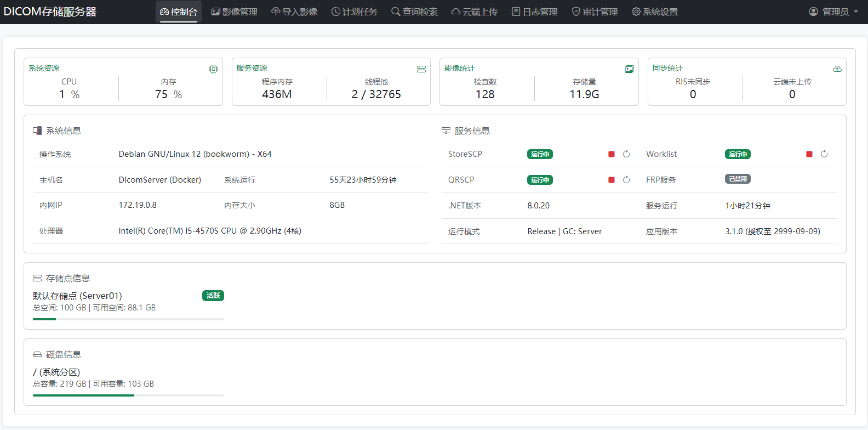Viewport: 868px width, 430px height.
Task: Click the server icon in 服务资源 card
Action: pos(421,69)
